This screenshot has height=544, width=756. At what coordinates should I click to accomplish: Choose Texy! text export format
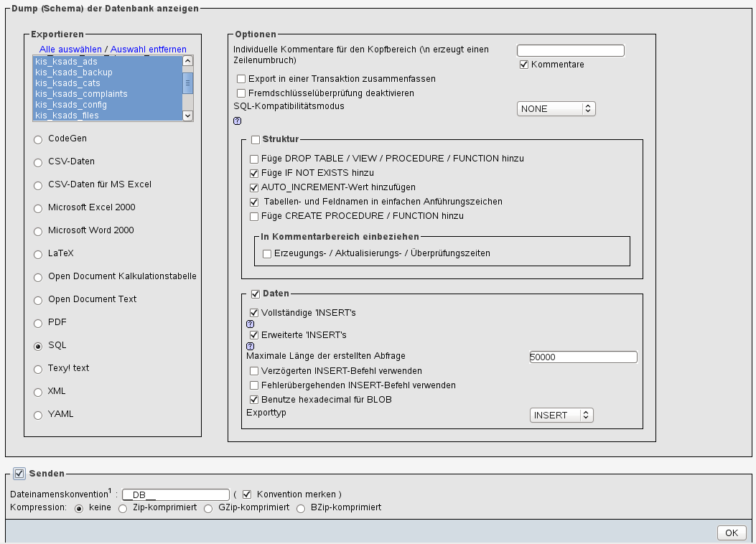point(38,370)
